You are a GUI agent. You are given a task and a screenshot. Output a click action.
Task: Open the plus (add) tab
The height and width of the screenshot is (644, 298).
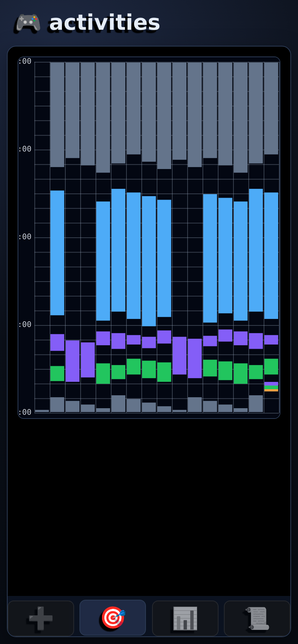pyautogui.click(x=41, y=618)
